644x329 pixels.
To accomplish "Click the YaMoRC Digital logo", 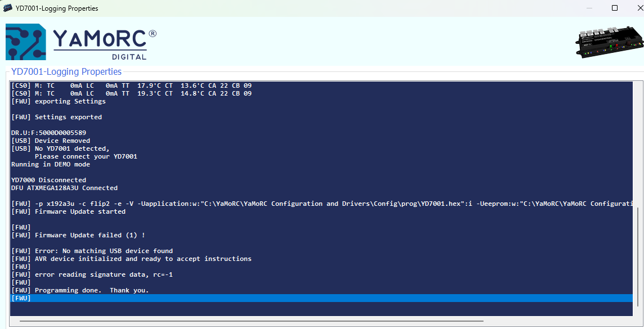I will [x=81, y=42].
